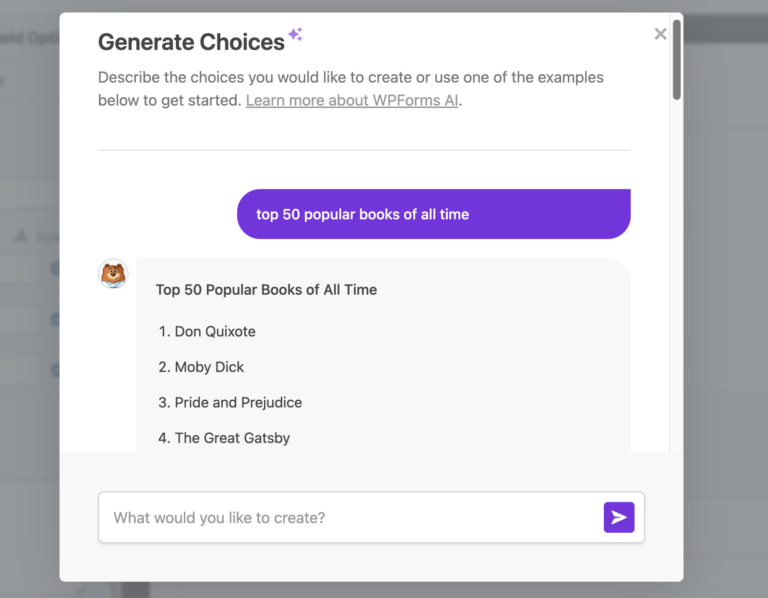The image size is (768, 598).
Task: Select The Great Gatsby entry
Action: click(x=231, y=438)
